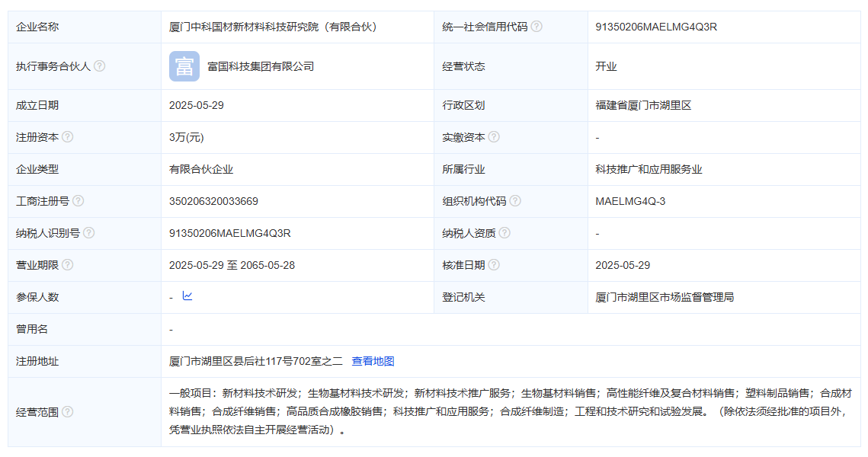Screen dimensions: 868x457
Task: Click the 企业类型 label cell
Action: tap(85, 169)
